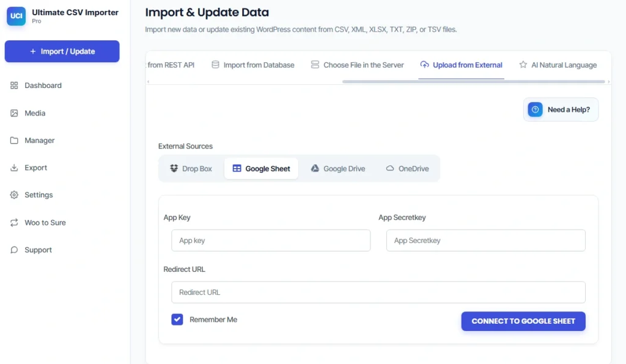Uncheck the Remember Me checkbox
The image size is (626, 364).
177,319
